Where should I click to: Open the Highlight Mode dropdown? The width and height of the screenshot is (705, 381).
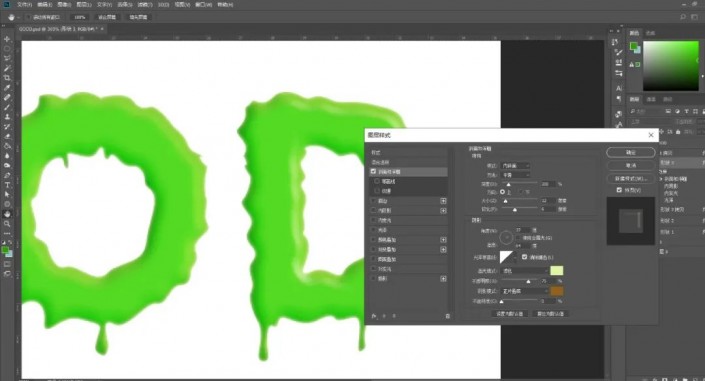(x=524, y=271)
